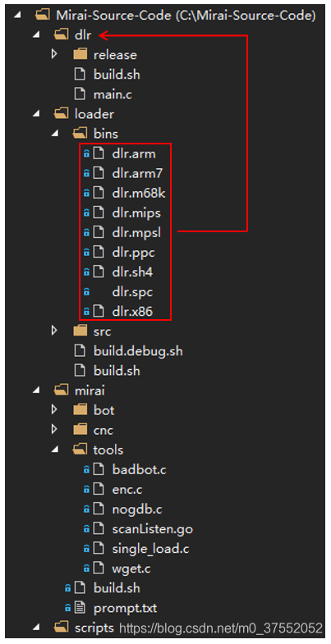This screenshot has width=331, height=644.
Task: Collapse the scripts folder arrow
Action: [x=37, y=628]
